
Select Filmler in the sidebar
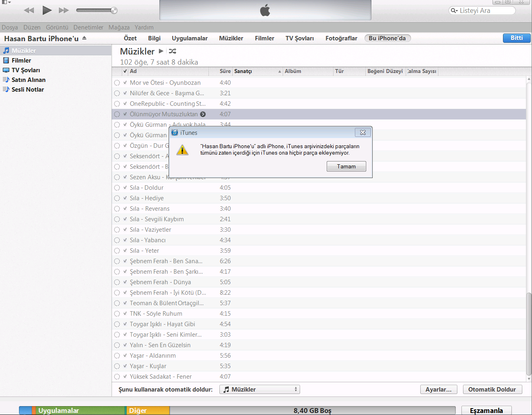point(56,60)
